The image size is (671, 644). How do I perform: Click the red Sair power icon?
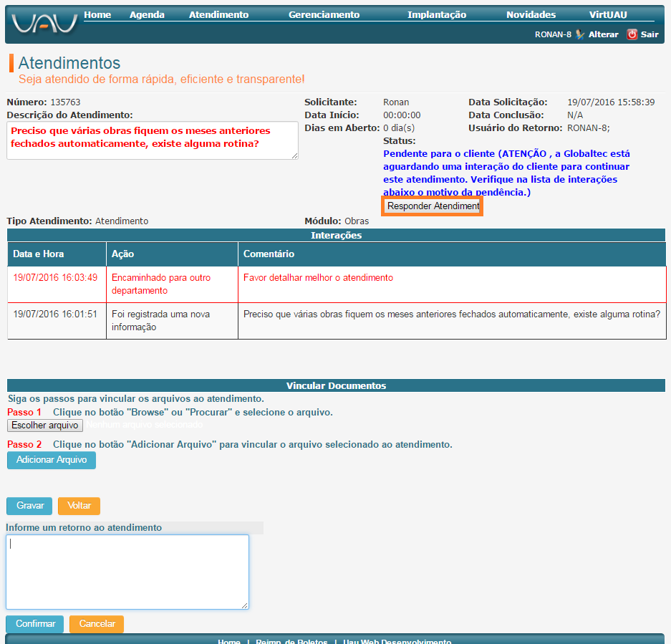[x=632, y=34]
